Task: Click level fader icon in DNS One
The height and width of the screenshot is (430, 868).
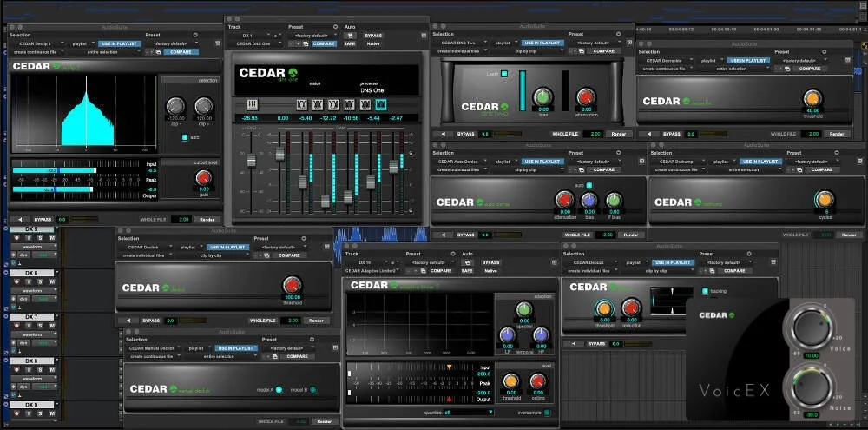Action: pyautogui.click(x=253, y=104)
